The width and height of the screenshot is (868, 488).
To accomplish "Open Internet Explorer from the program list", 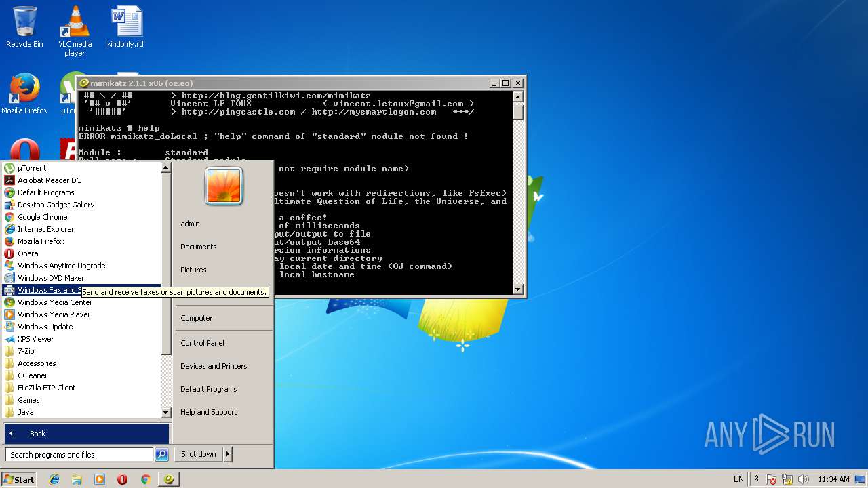I will point(81,229).
